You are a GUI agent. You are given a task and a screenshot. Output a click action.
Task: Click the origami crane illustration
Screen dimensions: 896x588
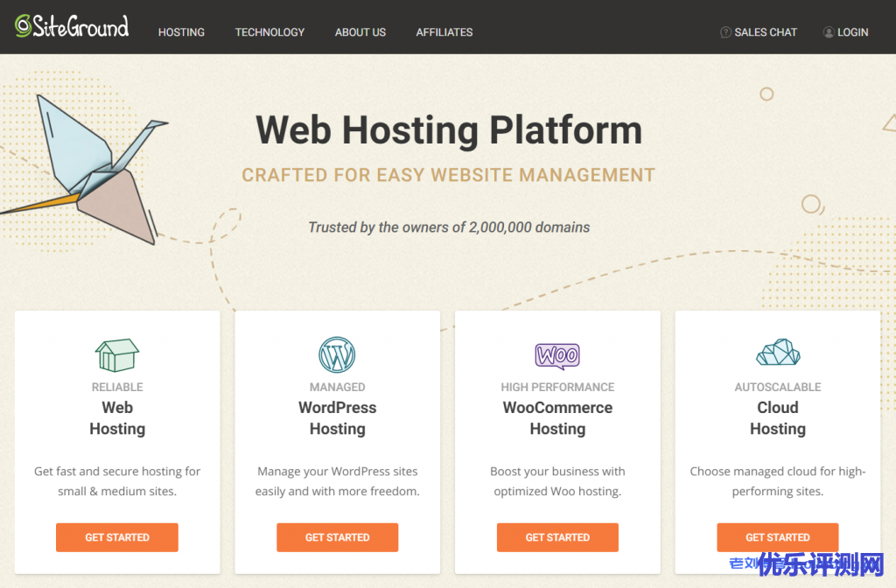pos(86,170)
